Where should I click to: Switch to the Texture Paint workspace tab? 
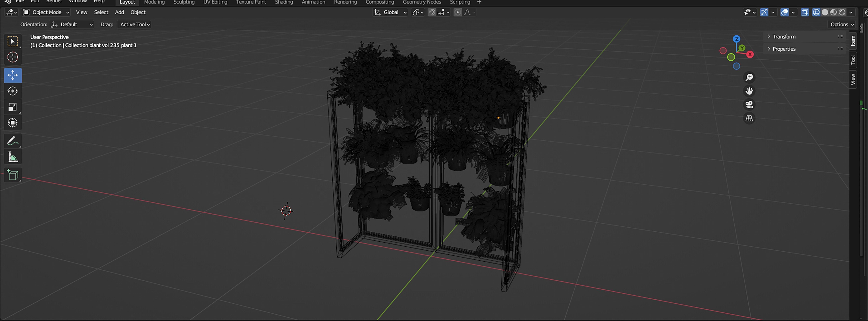click(x=251, y=2)
